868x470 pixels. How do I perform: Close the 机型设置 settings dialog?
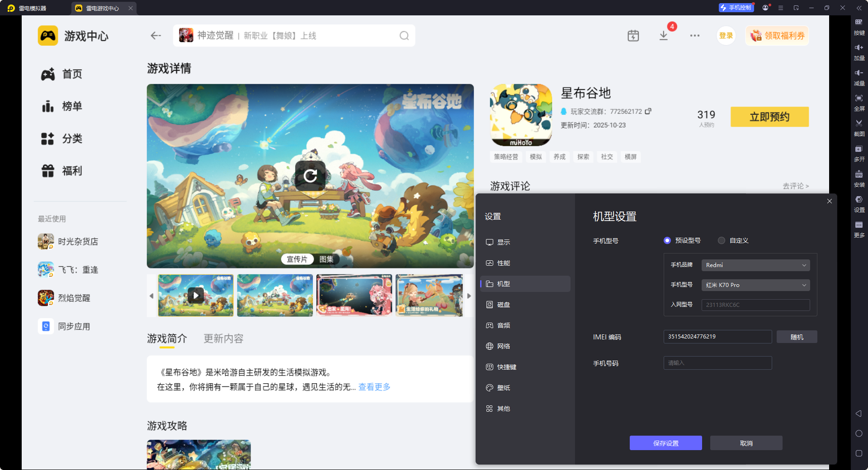point(830,201)
